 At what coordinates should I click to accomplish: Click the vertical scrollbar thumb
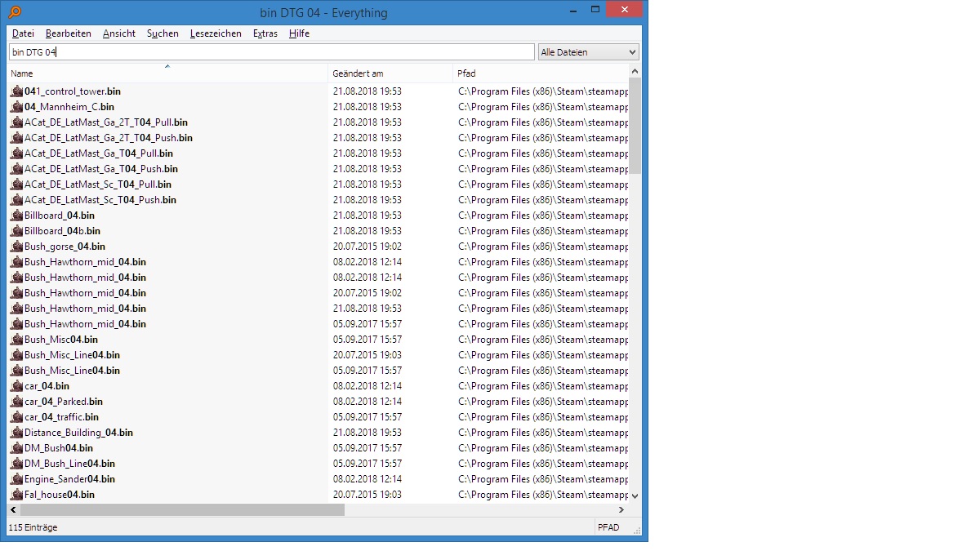tap(635, 126)
